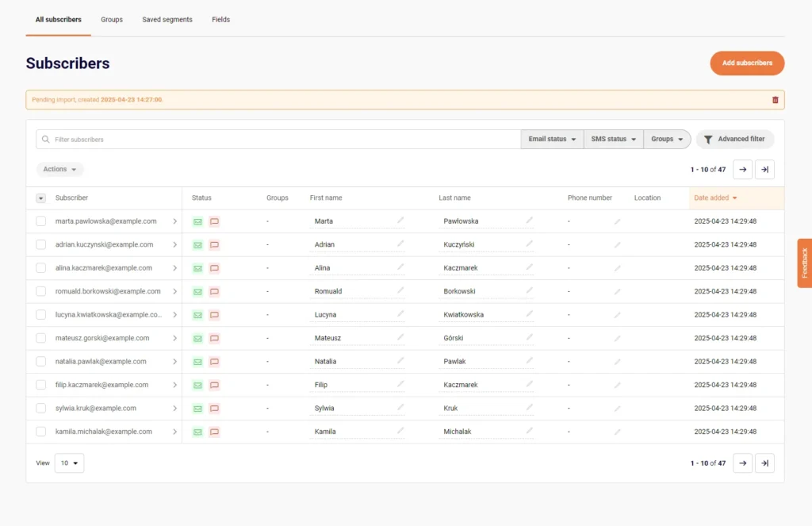Open the Actions dropdown
The height and width of the screenshot is (526, 812).
click(59, 170)
